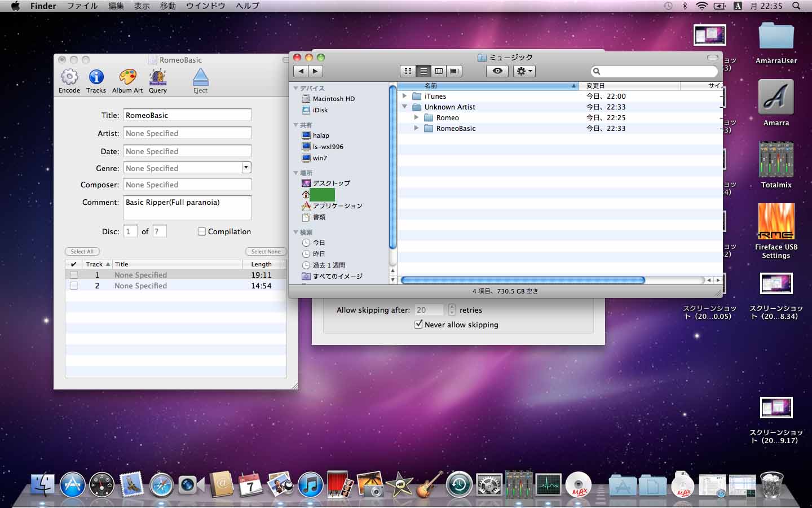Viewport: 812px width, 508px height.
Task: Check track 1 checkbox
Action: pos(74,275)
